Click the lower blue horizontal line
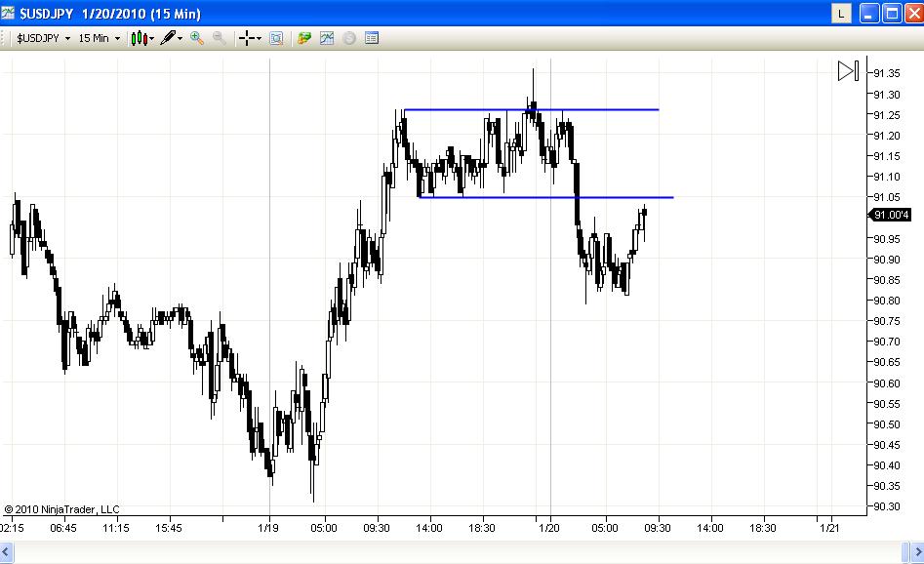This screenshot has height=564, width=924. [545, 197]
